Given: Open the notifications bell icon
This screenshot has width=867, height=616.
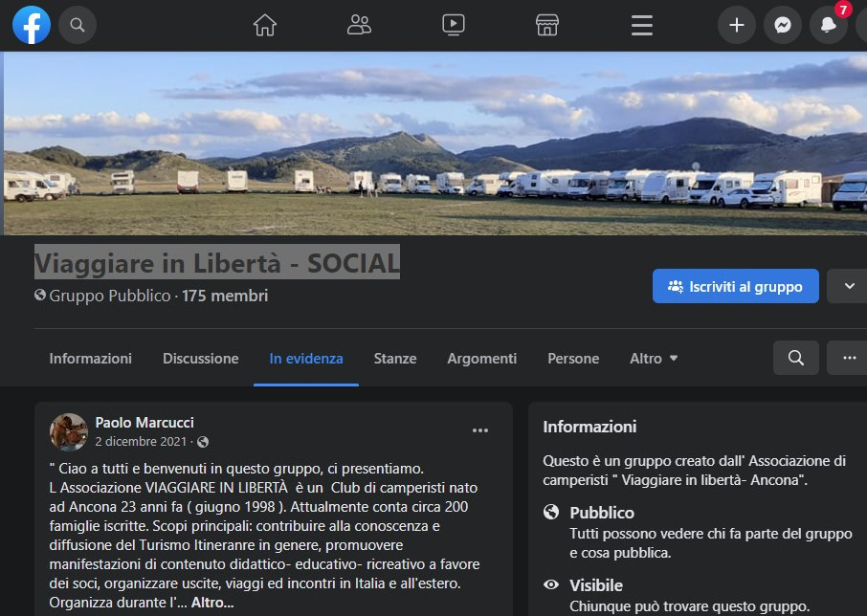Looking at the screenshot, I should [829, 25].
